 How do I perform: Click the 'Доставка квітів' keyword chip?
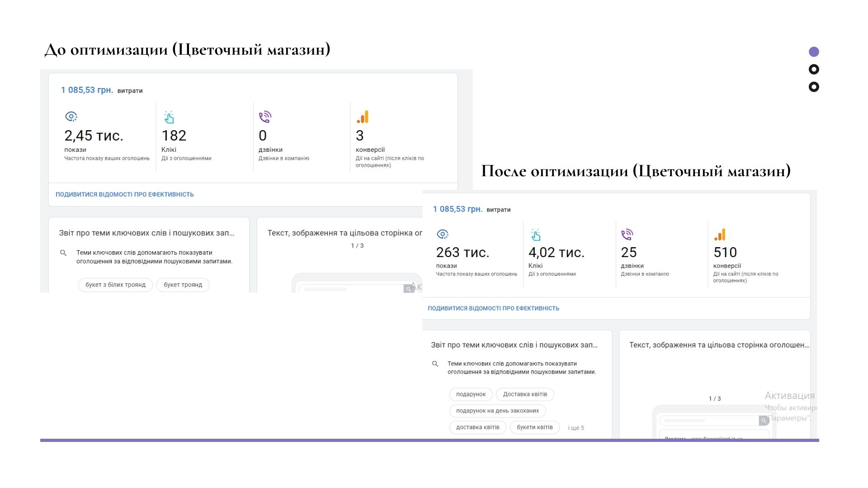[x=525, y=394]
